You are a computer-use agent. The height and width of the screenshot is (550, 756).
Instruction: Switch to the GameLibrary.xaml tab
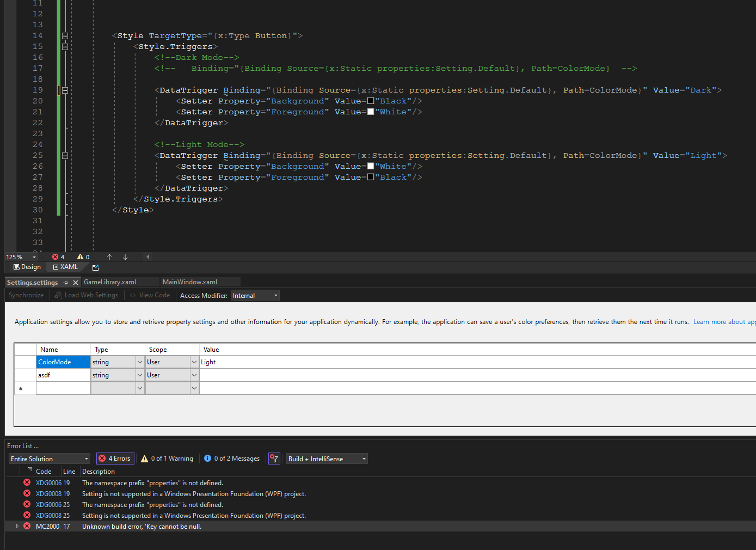coord(110,282)
